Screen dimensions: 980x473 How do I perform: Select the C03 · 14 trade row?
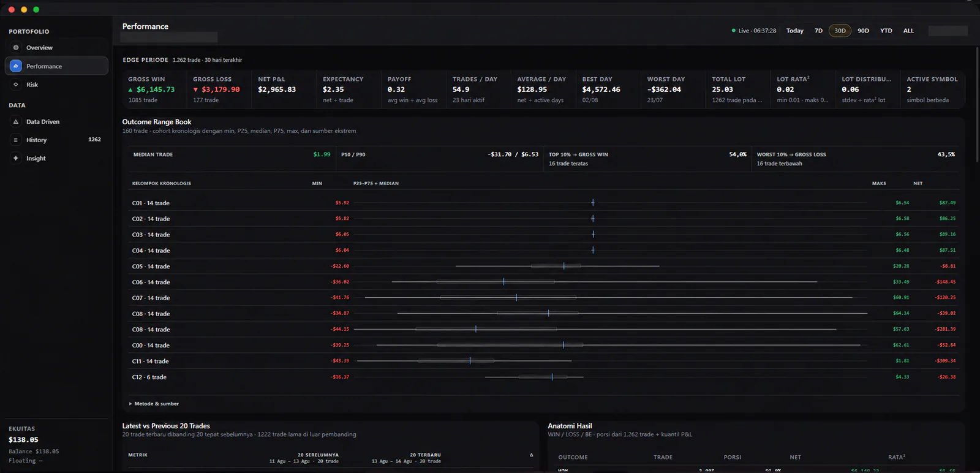point(544,235)
